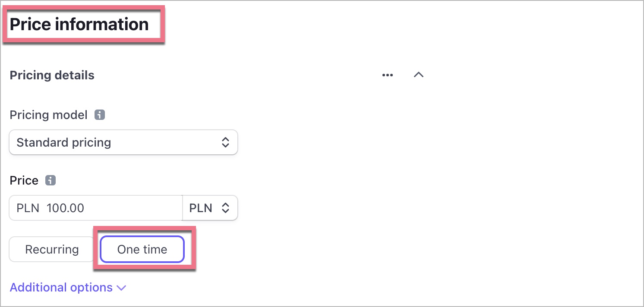Image resolution: width=644 pixels, height=307 pixels.
Task: Expand the chevron next to Additional options
Action: (x=122, y=288)
